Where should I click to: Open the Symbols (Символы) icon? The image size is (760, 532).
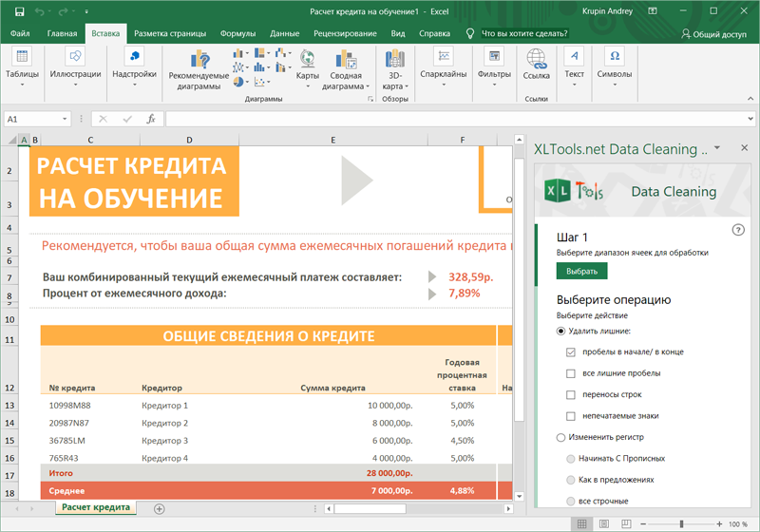pos(615,59)
